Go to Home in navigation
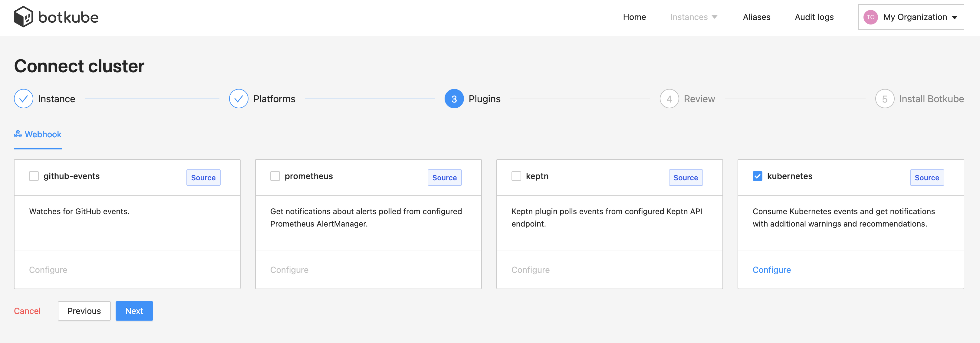 634,17
